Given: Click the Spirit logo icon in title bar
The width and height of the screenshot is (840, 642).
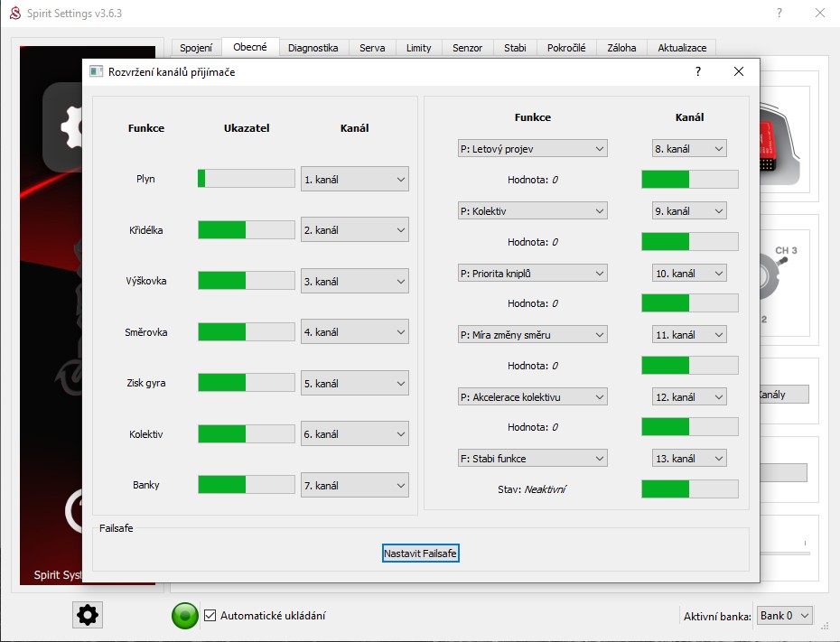Looking at the screenshot, I should (x=14, y=14).
